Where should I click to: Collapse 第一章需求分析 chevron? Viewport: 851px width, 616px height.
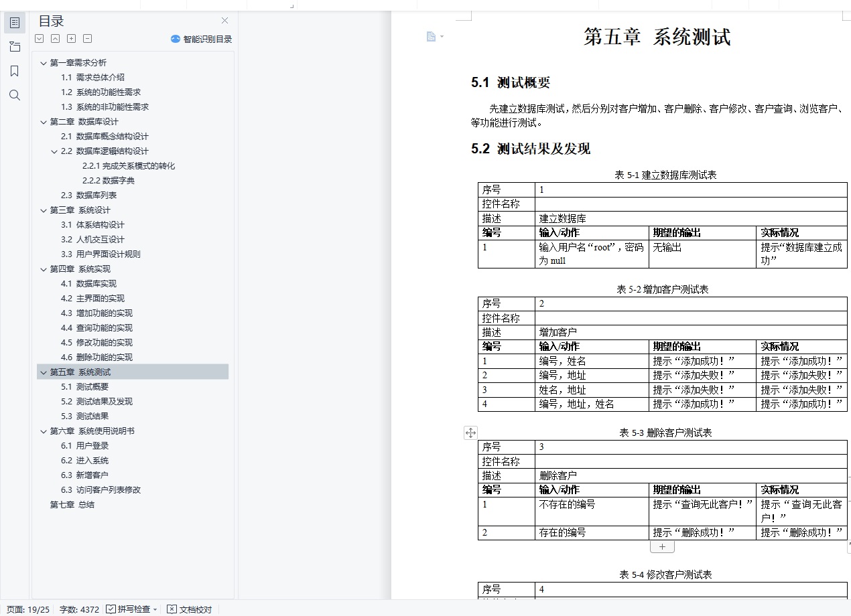(x=44, y=63)
